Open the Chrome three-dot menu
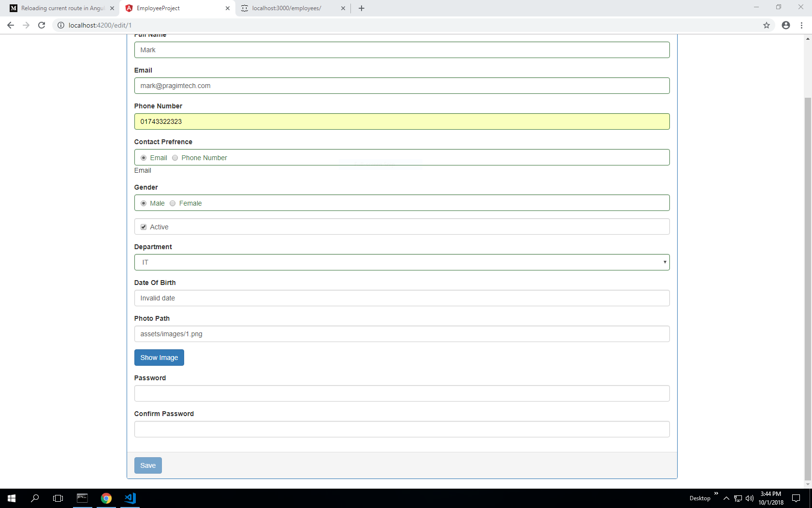The width and height of the screenshot is (812, 508). click(801, 25)
